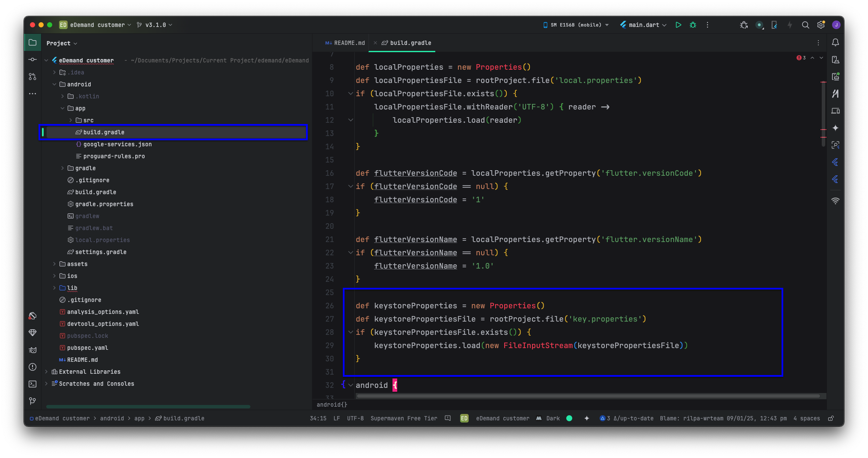Change UTF-8 file encoding in status bar

pos(355,418)
